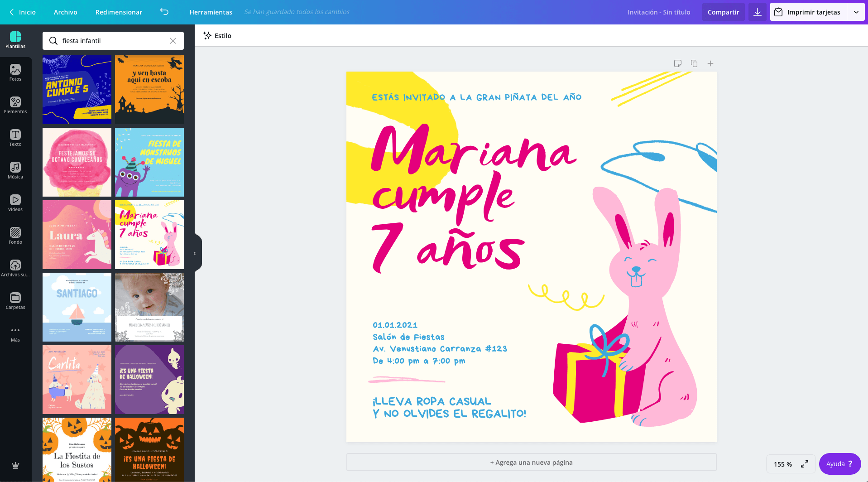The image size is (868, 482).
Task: Enter full screen with the expand icon
Action: click(805, 463)
